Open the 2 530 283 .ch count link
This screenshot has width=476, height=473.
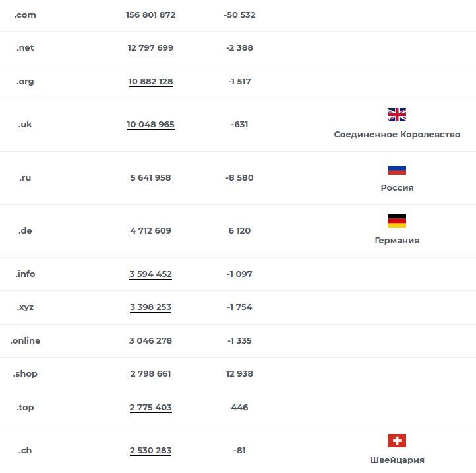(150, 451)
